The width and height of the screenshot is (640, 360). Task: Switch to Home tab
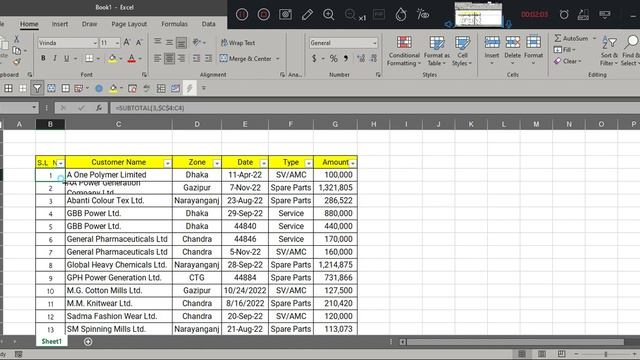29,24
